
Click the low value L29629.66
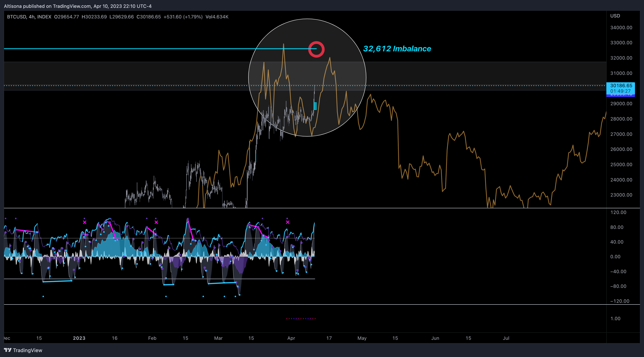(x=122, y=17)
